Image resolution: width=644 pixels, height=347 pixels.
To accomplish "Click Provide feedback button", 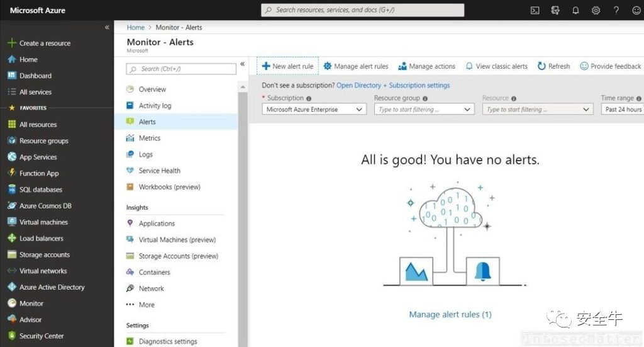I will [610, 65].
